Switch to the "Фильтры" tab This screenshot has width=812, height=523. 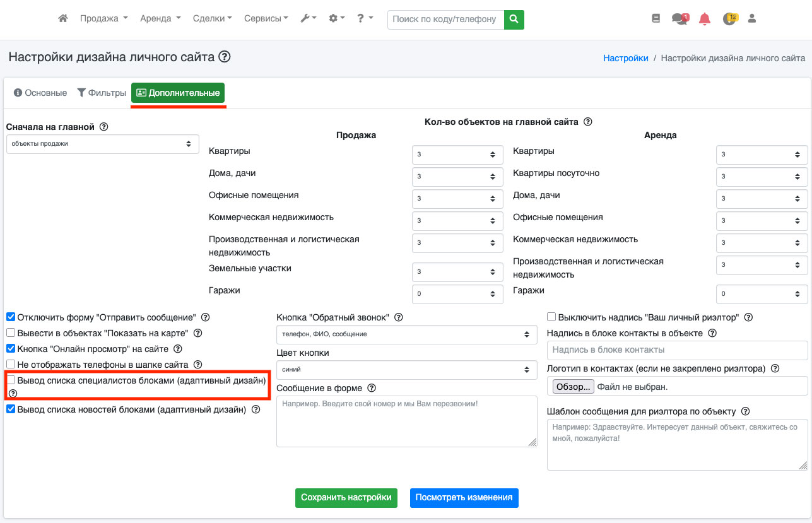point(102,93)
